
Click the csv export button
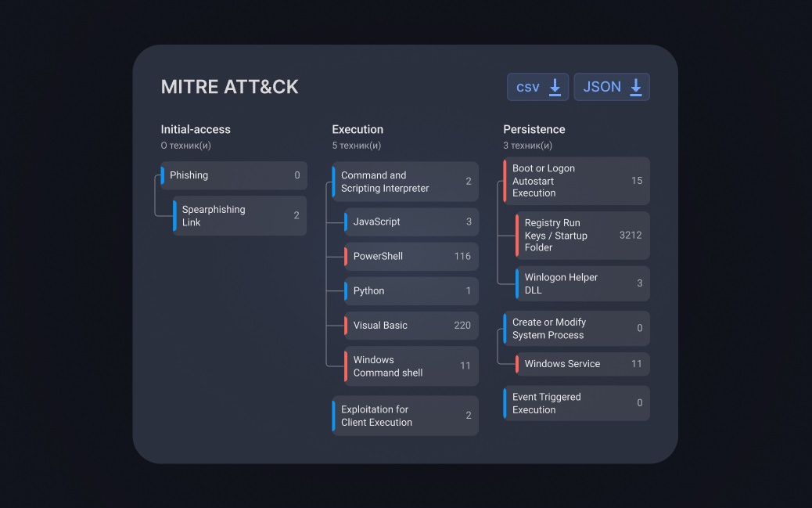537,86
